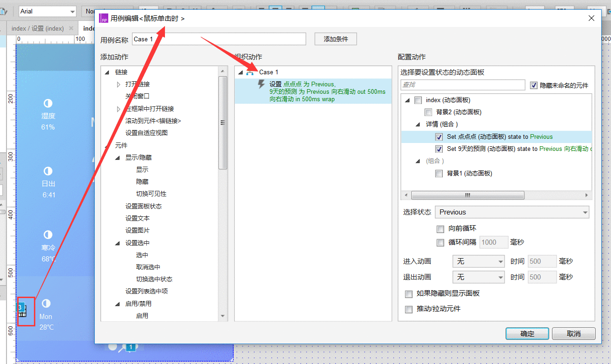Toggle 隐藏未命名的元件 checkbox
The width and height of the screenshot is (611, 364).
click(534, 85)
